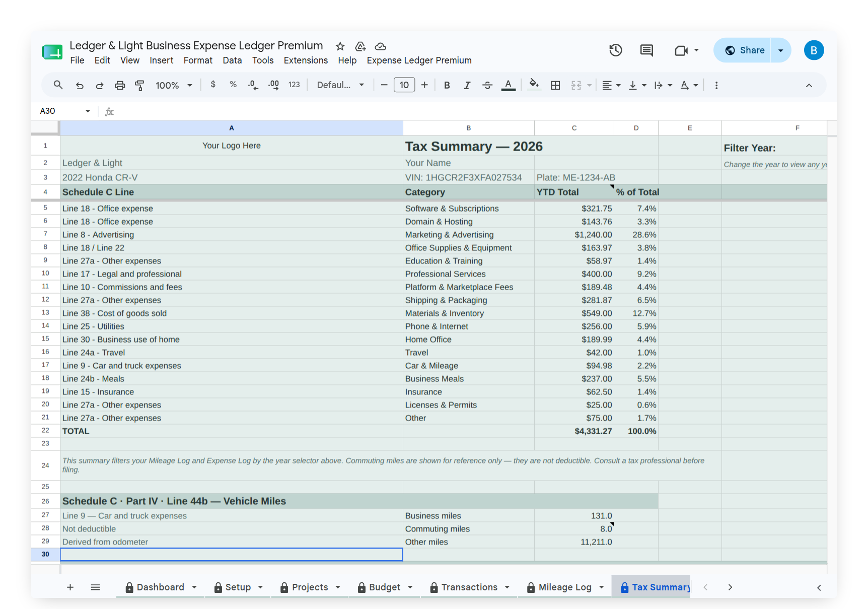Switch to the Setup tab

coord(238,587)
